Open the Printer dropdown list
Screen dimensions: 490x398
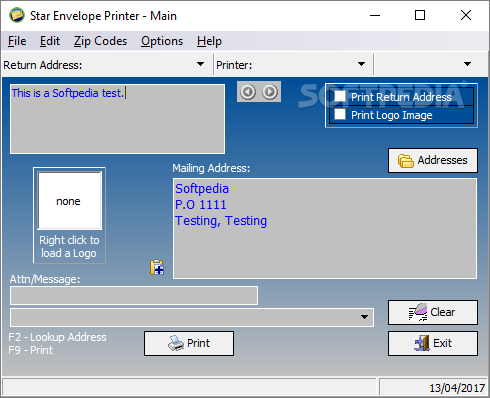(x=361, y=64)
